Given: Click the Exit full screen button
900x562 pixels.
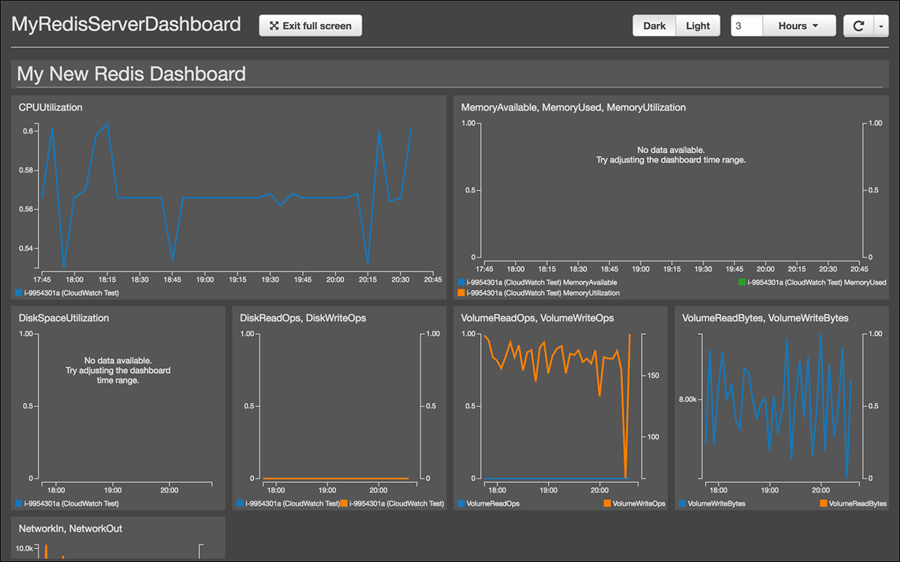Looking at the screenshot, I should [310, 26].
